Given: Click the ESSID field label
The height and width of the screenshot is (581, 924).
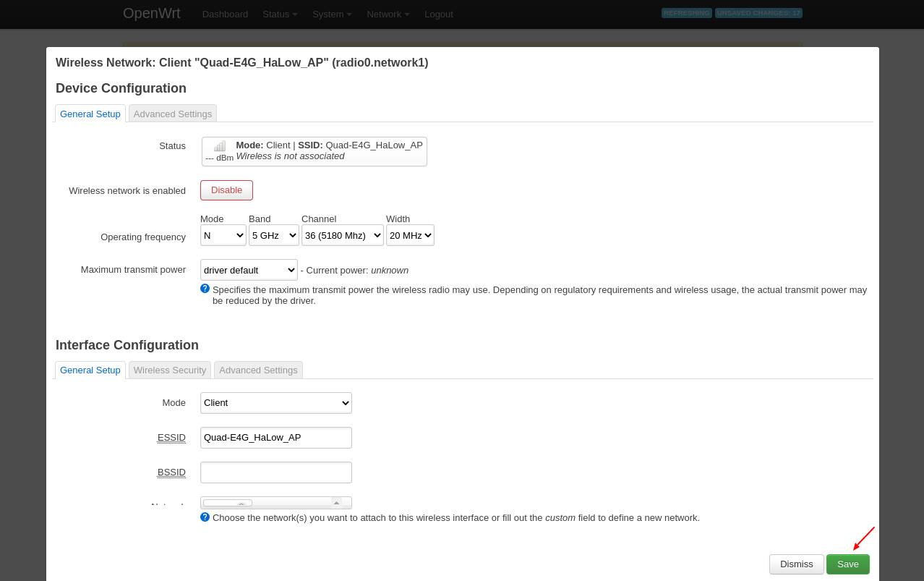Looking at the screenshot, I should click(x=171, y=438).
